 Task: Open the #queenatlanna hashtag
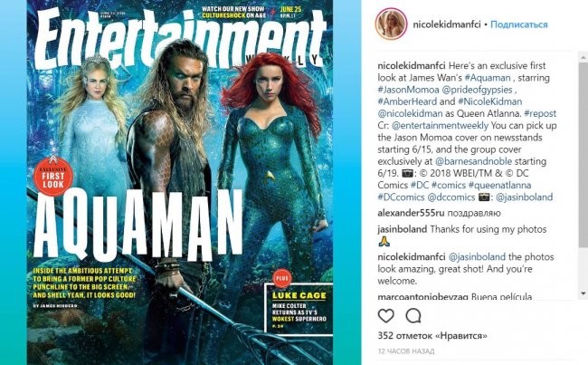point(500,185)
